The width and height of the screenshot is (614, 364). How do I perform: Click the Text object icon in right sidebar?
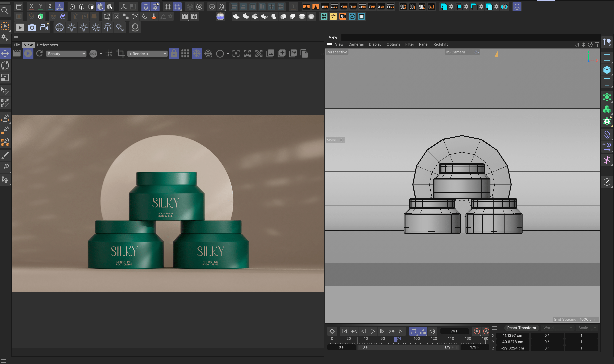pyautogui.click(x=607, y=82)
